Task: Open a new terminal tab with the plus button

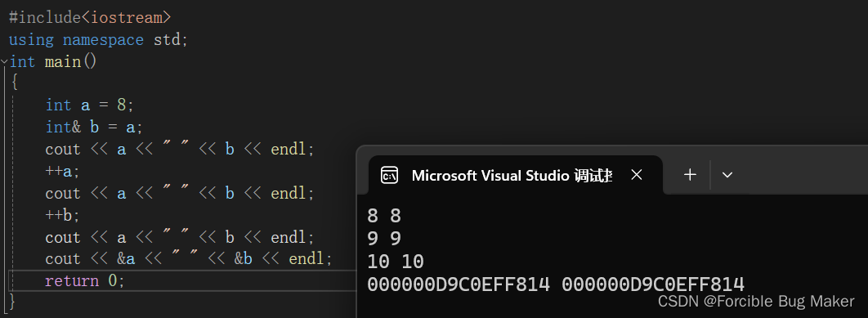Action: [690, 175]
